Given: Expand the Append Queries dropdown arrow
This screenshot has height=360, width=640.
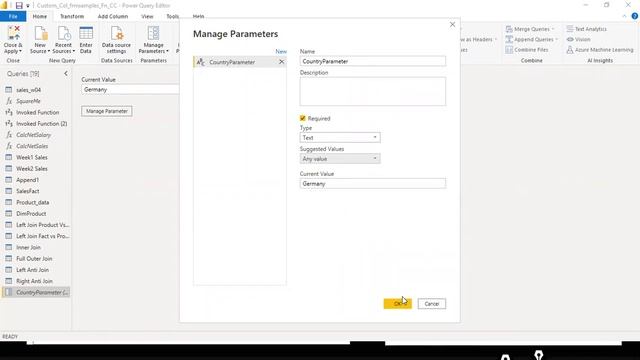Looking at the screenshot, I should click(x=556, y=39).
